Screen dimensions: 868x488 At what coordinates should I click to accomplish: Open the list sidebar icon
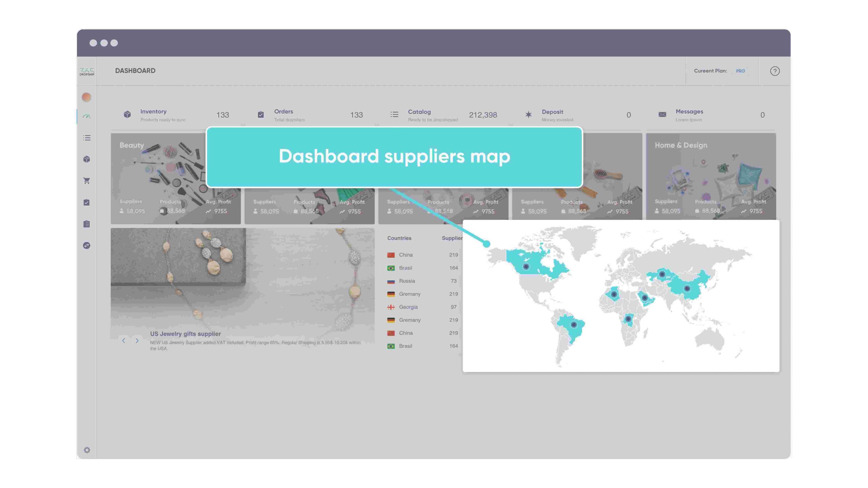[86, 138]
